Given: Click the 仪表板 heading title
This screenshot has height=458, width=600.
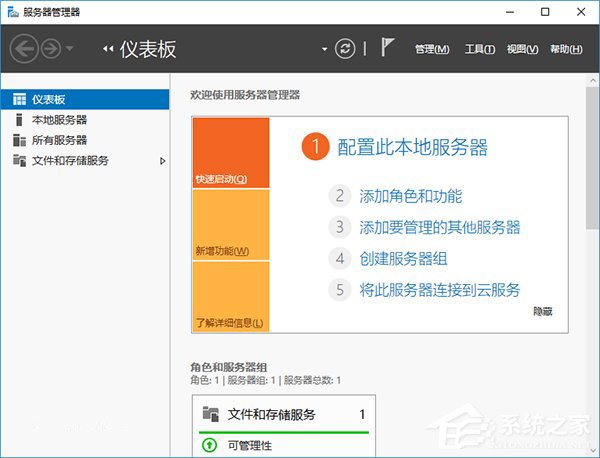Looking at the screenshot, I should (148, 49).
